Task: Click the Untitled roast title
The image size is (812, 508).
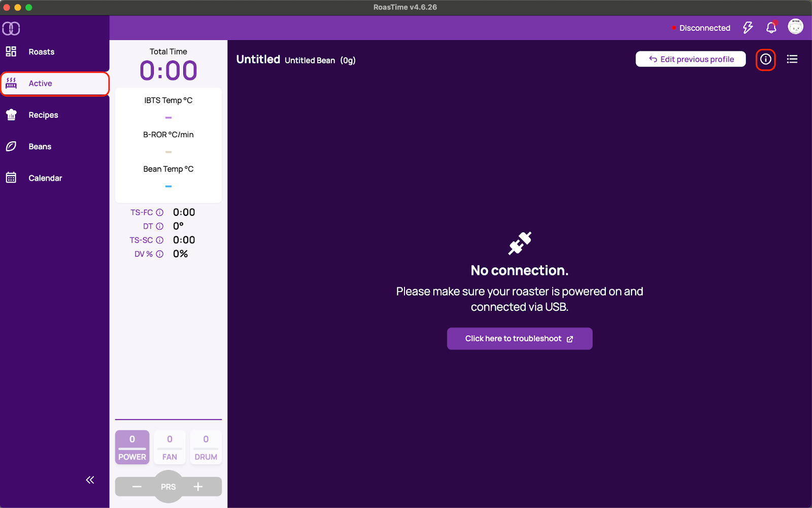Action: tap(258, 59)
